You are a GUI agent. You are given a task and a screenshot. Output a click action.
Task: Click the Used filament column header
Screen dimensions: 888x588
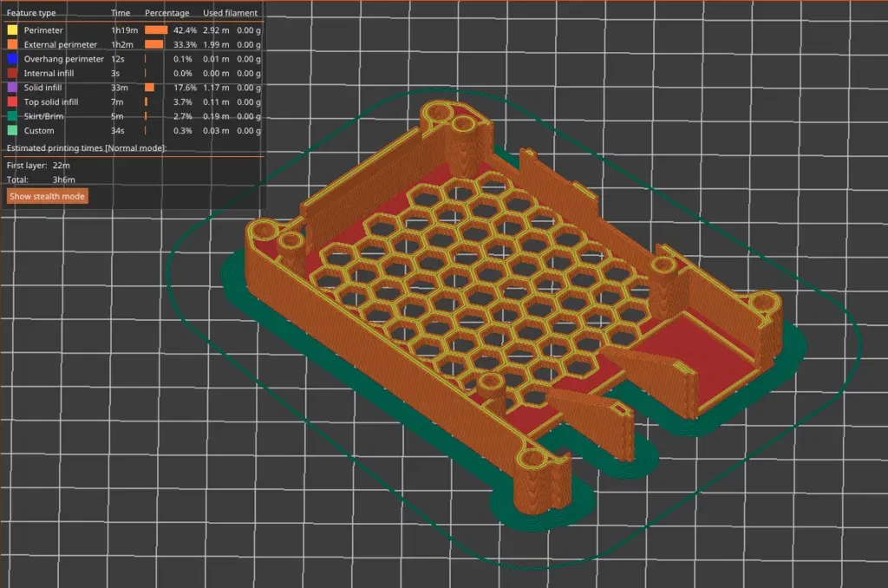231,12
